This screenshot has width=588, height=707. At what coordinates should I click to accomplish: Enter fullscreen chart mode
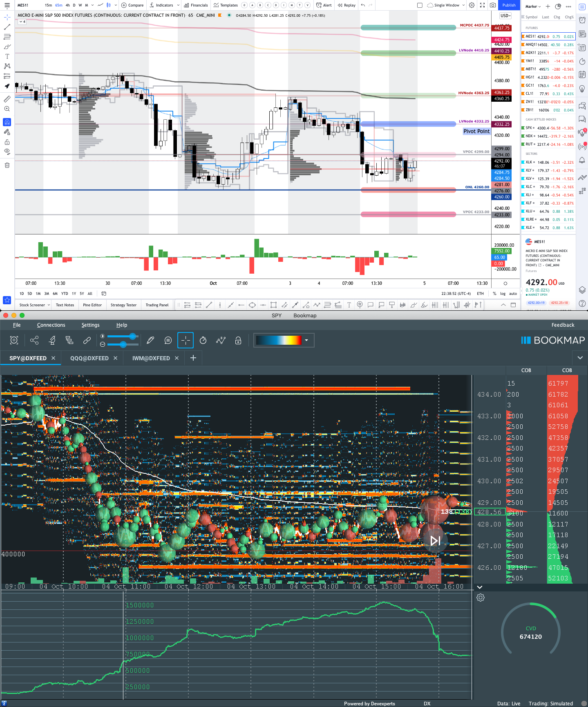(x=482, y=5)
